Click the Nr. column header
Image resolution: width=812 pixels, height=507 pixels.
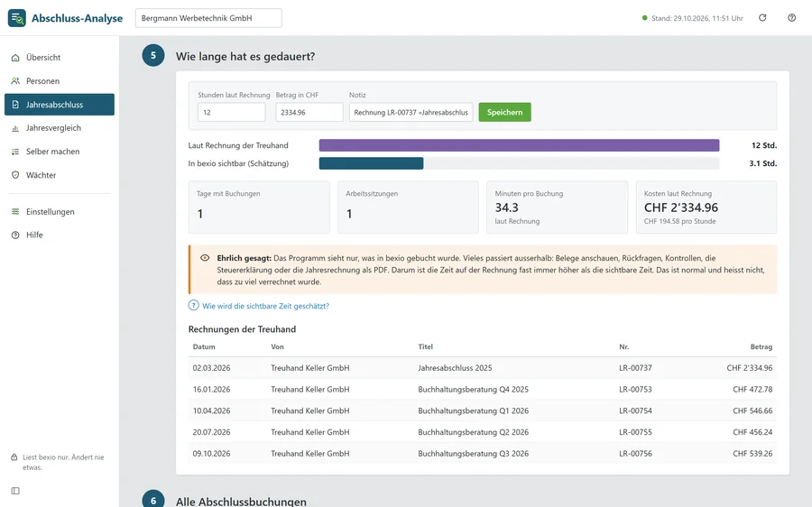coord(624,347)
